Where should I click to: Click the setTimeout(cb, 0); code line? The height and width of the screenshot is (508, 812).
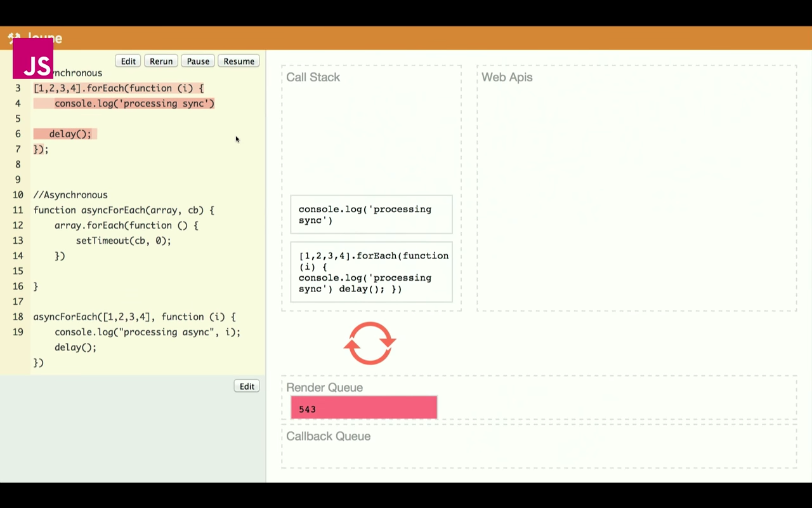click(x=123, y=241)
